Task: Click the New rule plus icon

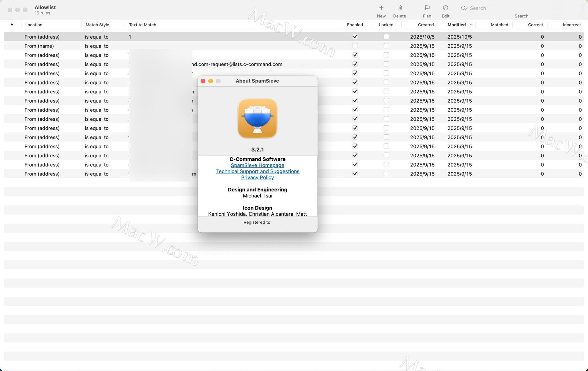Action: (381, 8)
